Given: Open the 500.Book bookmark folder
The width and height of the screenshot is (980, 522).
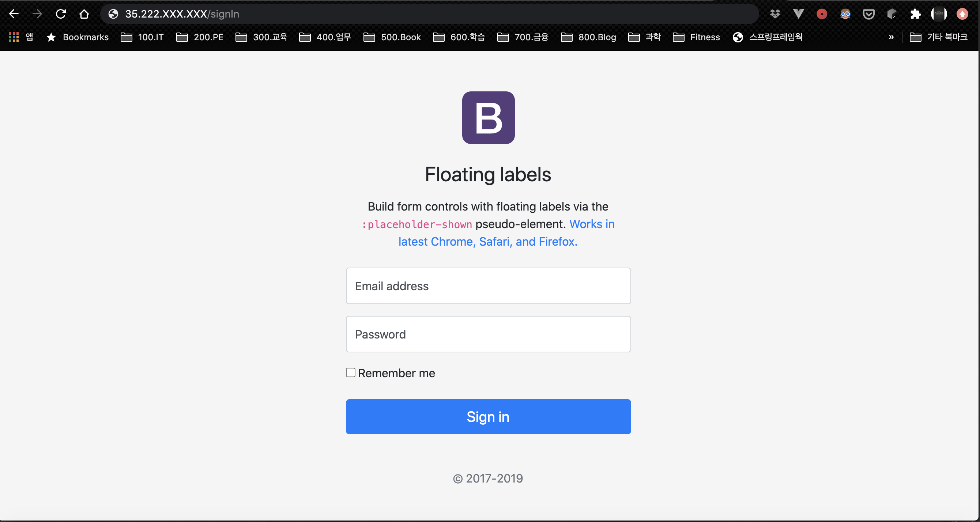Looking at the screenshot, I should tap(392, 37).
